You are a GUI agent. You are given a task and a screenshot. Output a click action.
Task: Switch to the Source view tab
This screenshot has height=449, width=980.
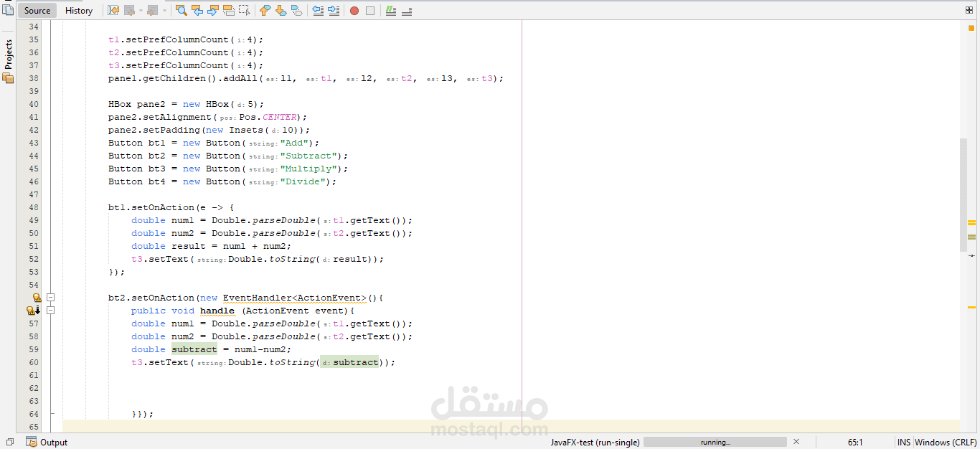(37, 10)
